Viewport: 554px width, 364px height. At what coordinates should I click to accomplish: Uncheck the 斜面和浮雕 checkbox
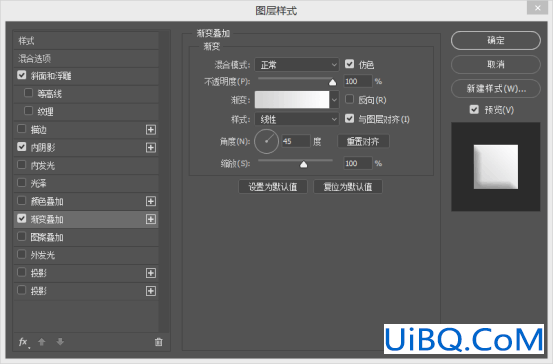tap(22, 75)
